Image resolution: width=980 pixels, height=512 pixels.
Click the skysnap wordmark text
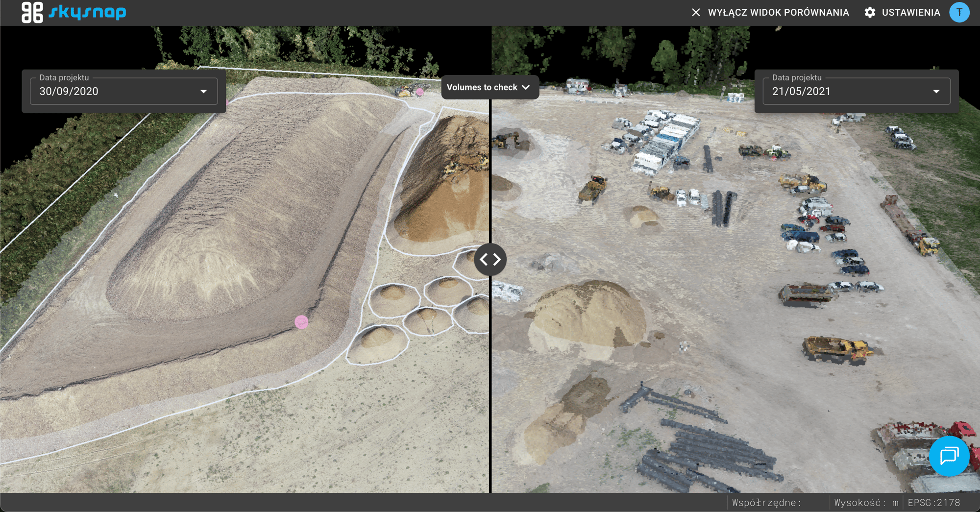[x=88, y=12]
